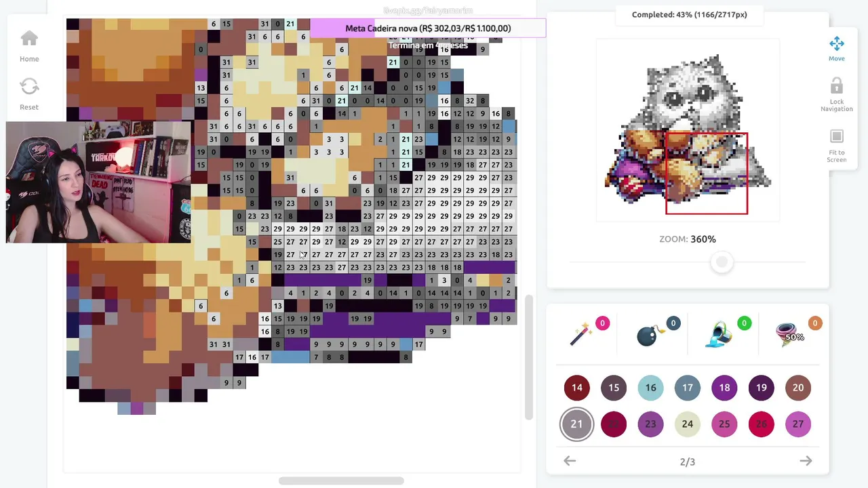Screen dimensions: 868x488
Task: Select color number 20
Action: (x=798, y=388)
